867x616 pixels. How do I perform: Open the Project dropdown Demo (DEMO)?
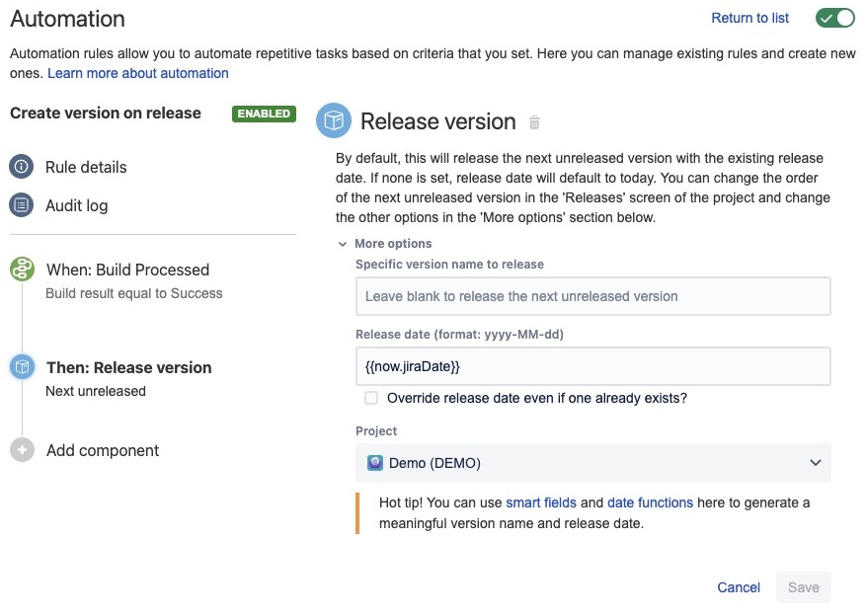click(x=592, y=463)
